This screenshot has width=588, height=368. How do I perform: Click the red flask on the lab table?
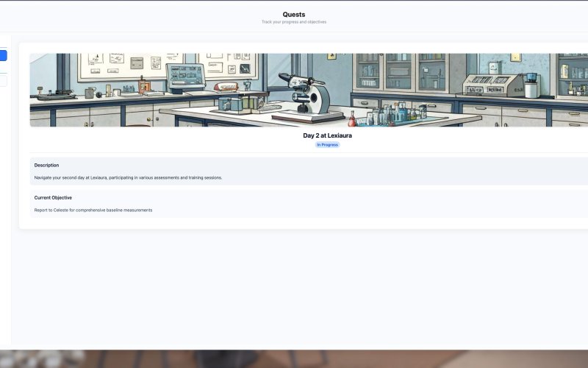pos(352,118)
